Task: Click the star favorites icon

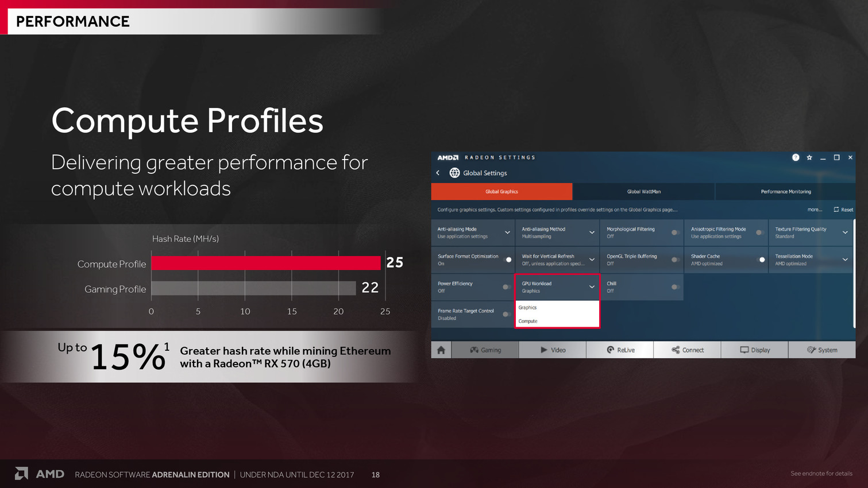Action: (809, 157)
